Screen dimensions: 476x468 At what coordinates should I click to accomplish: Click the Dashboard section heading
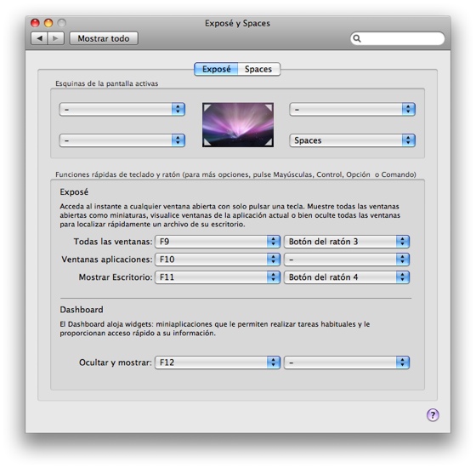pyautogui.click(x=82, y=310)
